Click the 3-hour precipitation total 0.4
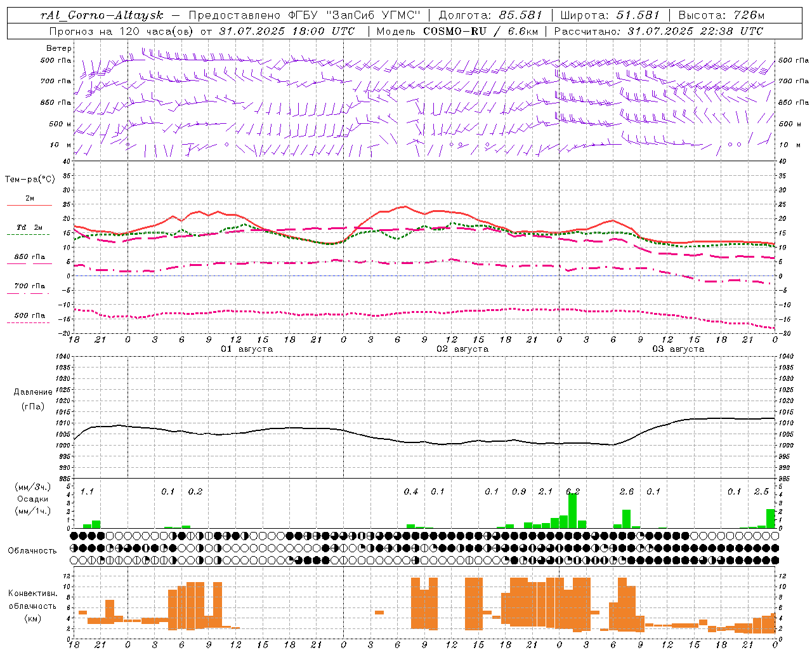The image size is (812, 650). click(411, 492)
